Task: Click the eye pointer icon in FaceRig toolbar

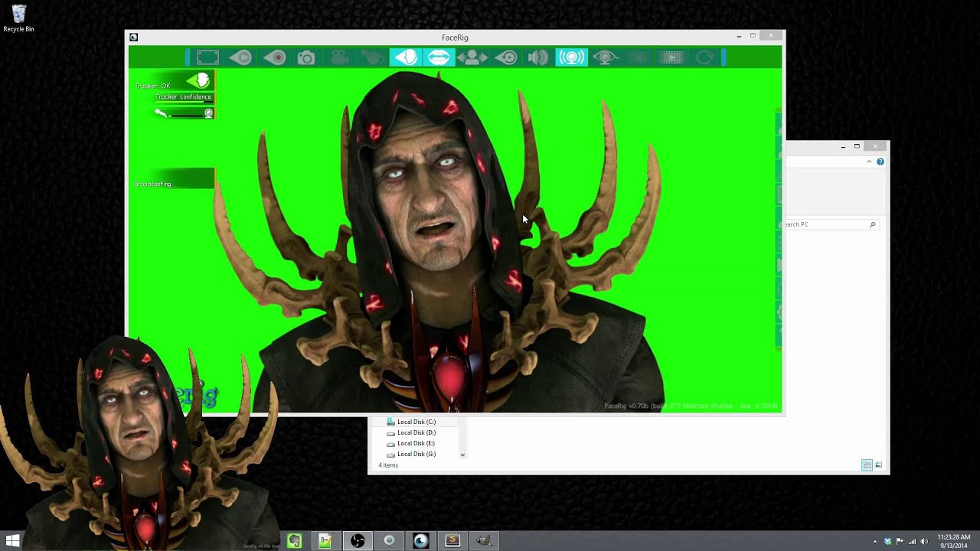Action: pyautogui.click(x=505, y=57)
